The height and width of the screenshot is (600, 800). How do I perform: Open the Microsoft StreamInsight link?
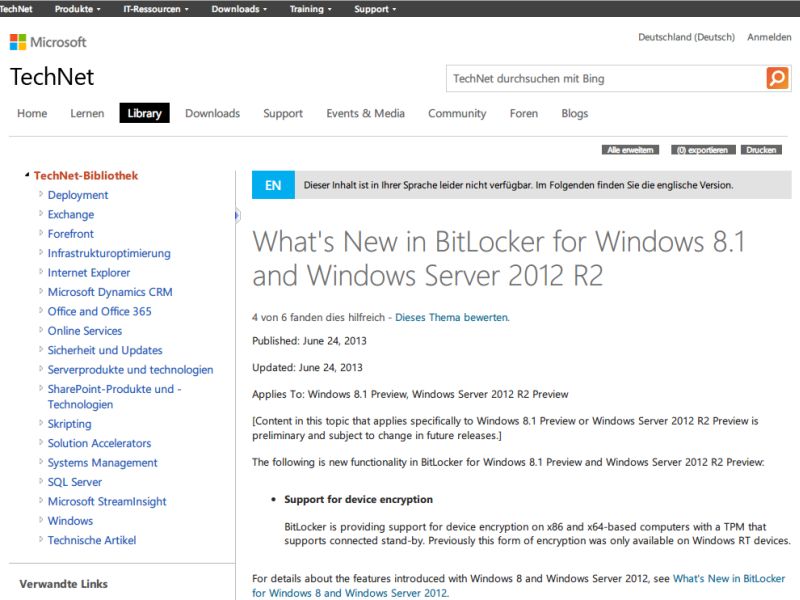click(107, 501)
